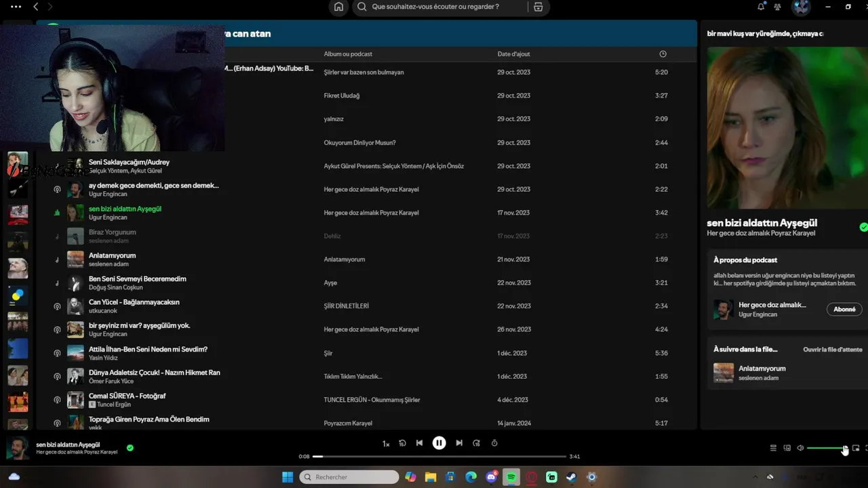Open 'ŞİİR DİNLETİLERİ' podcast link

346,306
